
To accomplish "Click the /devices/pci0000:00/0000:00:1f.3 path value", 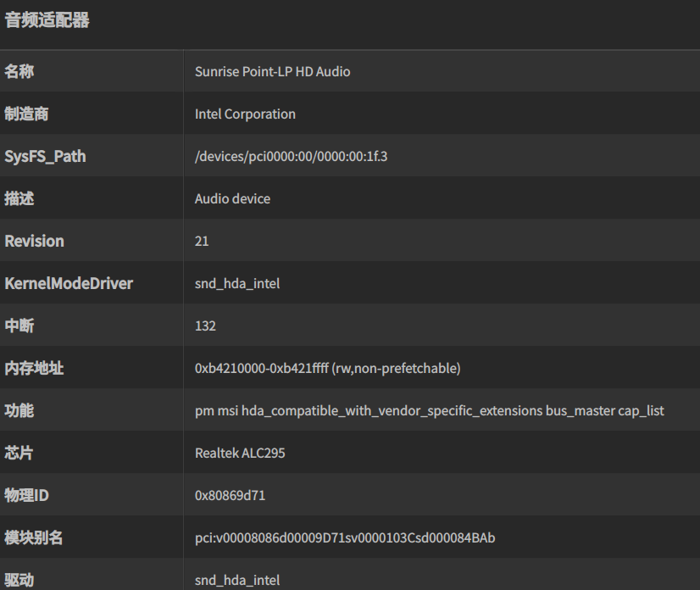I will (x=291, y=156).
